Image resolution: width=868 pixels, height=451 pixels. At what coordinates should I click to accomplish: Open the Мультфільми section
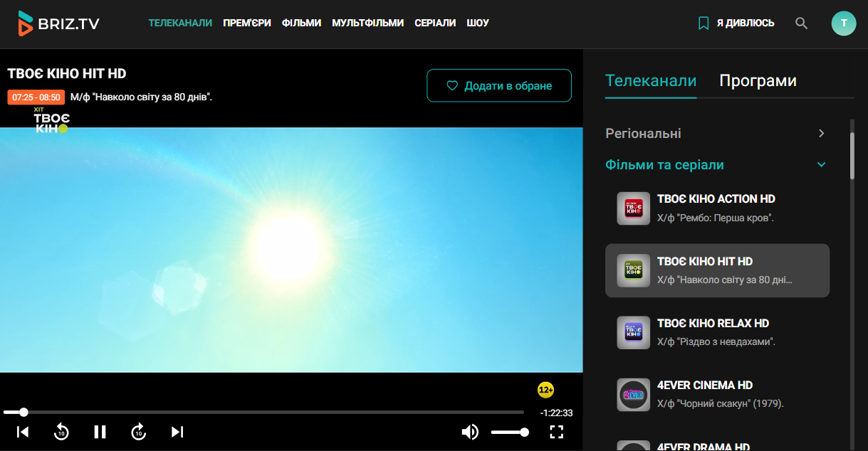pos(367,23)
